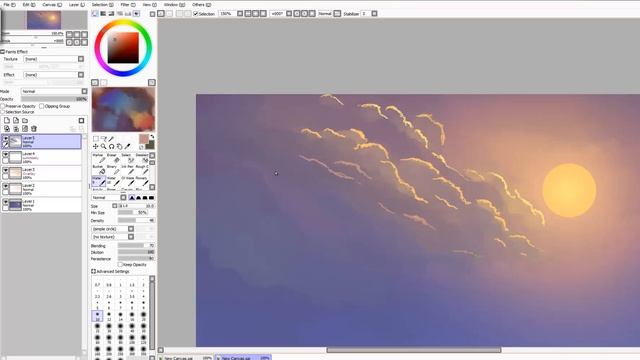Viewport: 640px width, 360px height.
Task: Select the move tool
Action: coord(96,146)
